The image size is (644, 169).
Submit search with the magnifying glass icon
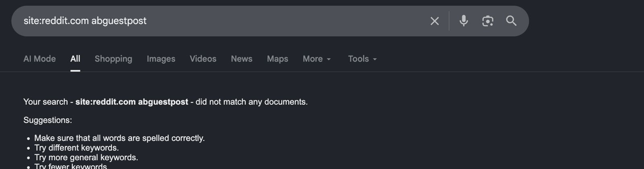[511, 21]
